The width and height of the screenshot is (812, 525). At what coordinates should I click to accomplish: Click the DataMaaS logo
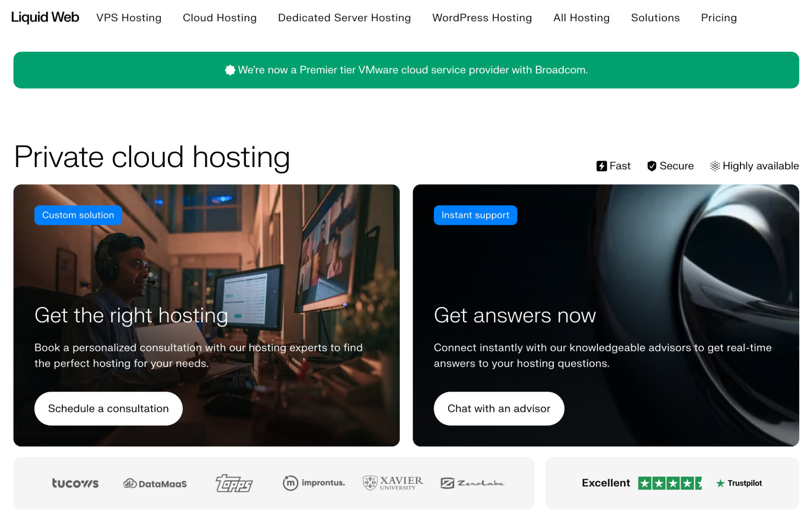tap(154, 483)
